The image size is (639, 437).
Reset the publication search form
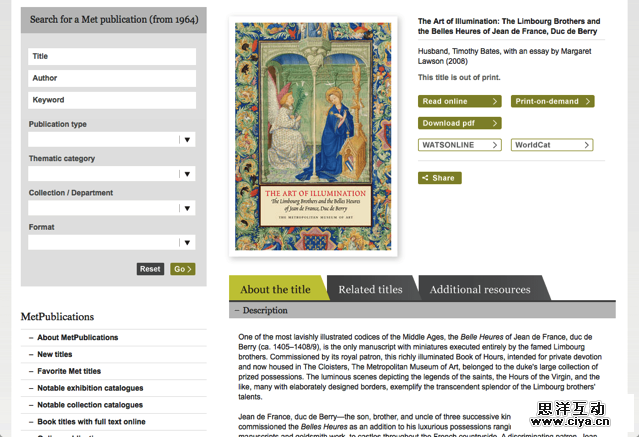tap(150, 269)
